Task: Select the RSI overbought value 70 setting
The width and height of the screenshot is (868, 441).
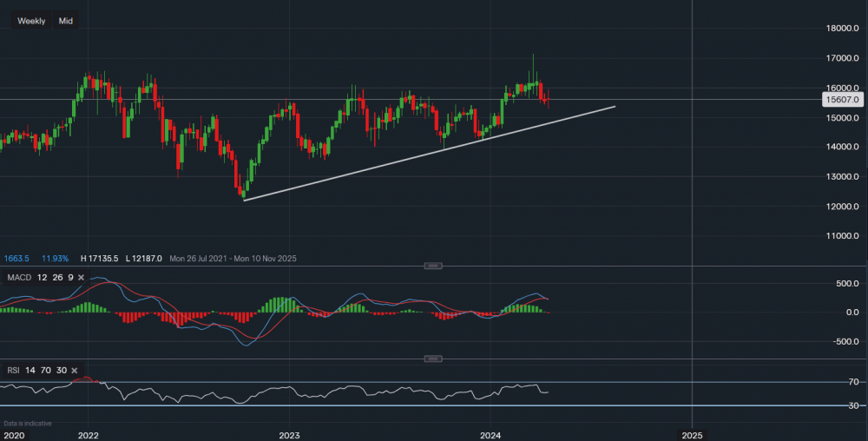Action: 44,371
